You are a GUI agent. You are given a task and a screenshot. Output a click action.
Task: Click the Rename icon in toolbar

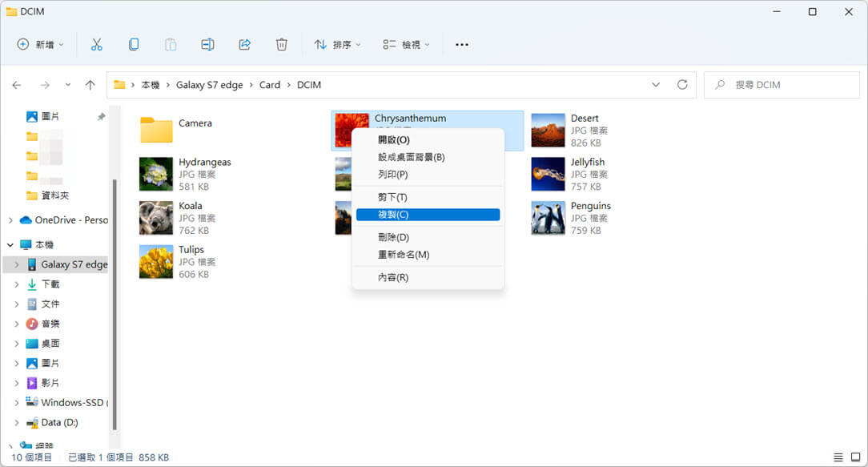207,45
